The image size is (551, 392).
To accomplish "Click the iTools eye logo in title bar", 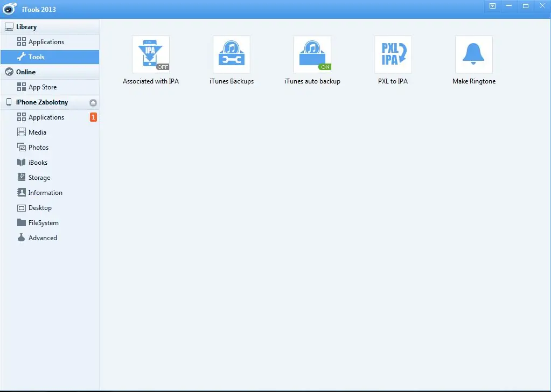I will tap(10, 9).
